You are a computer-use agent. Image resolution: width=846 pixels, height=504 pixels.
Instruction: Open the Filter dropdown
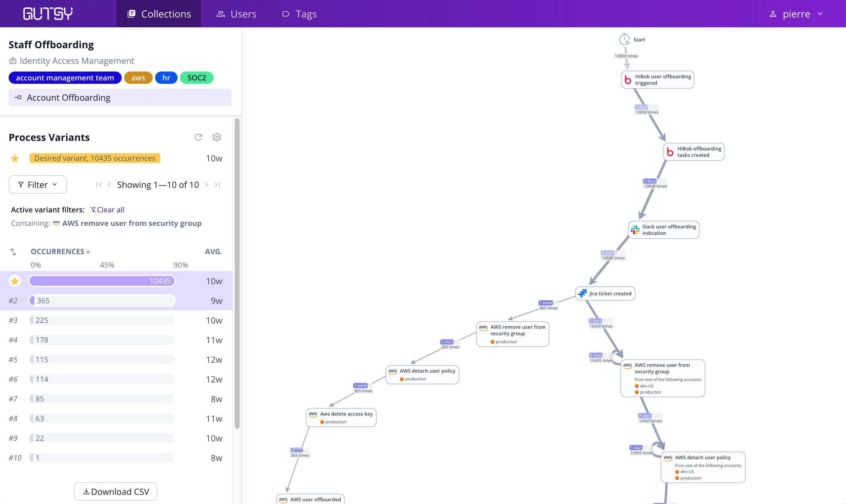tap(37, 184)
